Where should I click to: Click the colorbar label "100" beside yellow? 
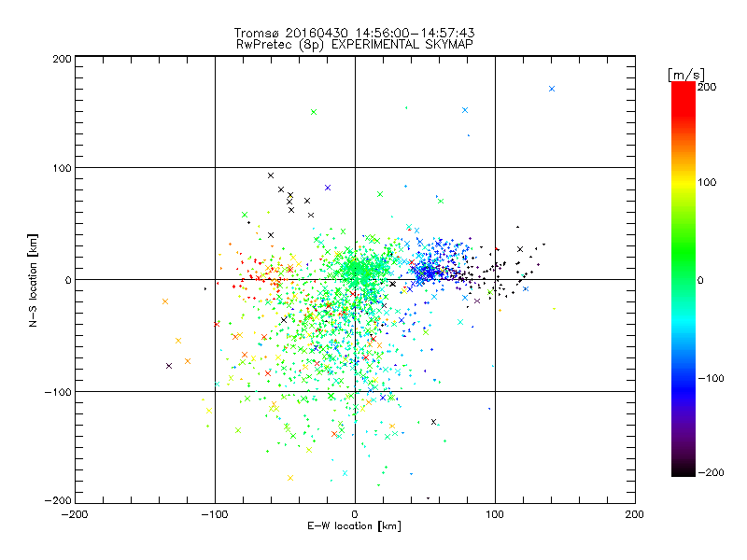click(x=707, y=182)
